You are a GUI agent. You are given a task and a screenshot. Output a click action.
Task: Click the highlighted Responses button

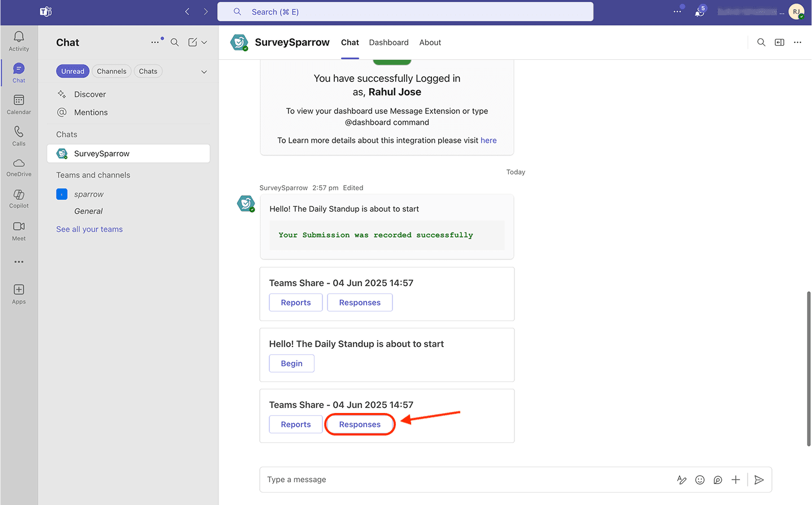360,424
